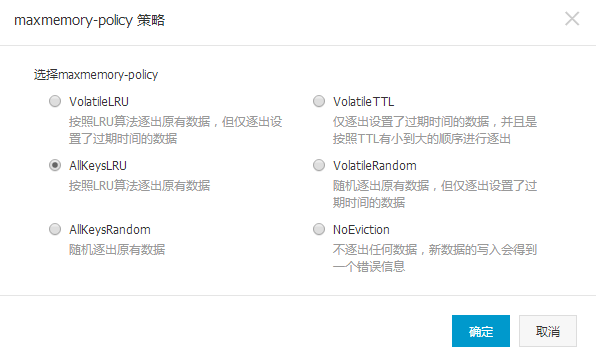Viewport: 596px width, 363px height.
Task: Click the NoEviction label text
Action: (361, 230)
